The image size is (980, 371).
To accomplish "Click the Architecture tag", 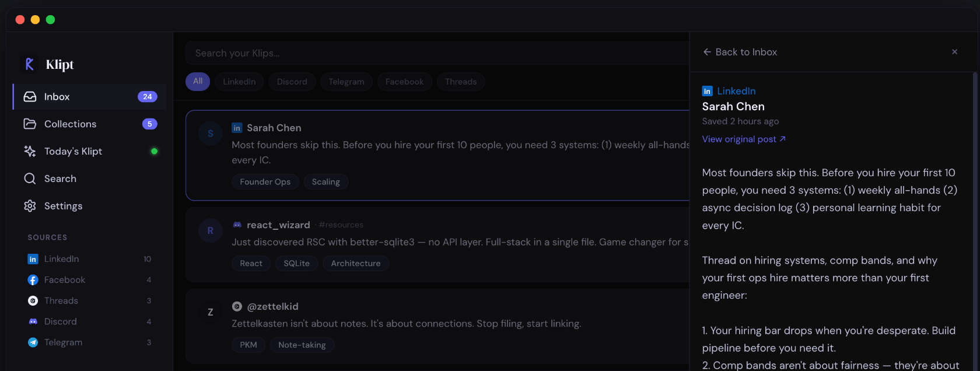I will pos(356,264).
